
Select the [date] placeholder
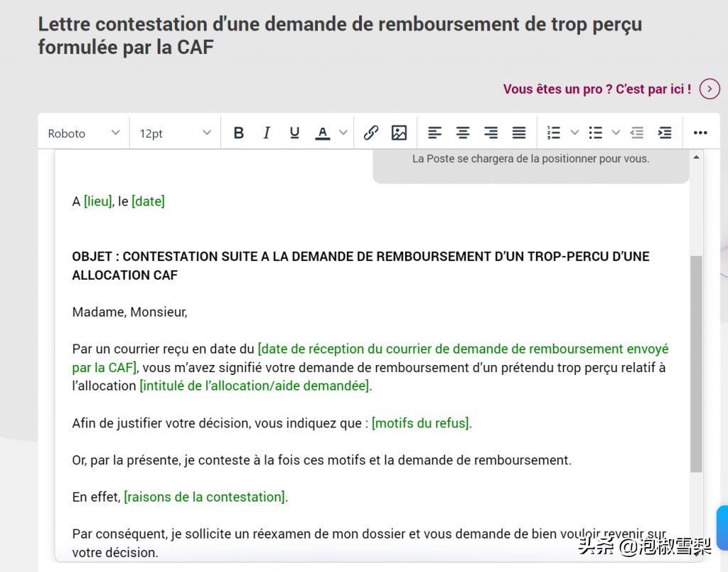point(148,201)
